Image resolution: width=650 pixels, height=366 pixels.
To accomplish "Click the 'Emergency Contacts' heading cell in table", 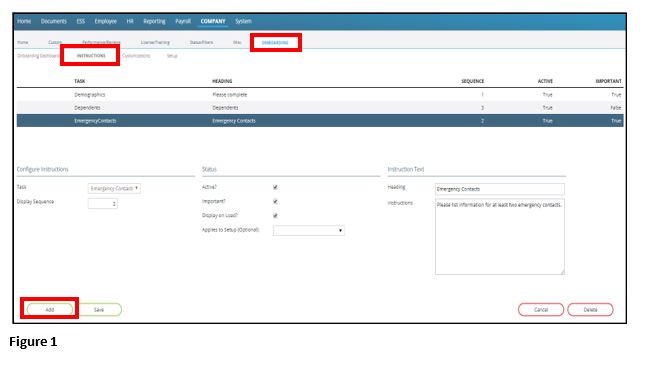I will coord(234,121).
